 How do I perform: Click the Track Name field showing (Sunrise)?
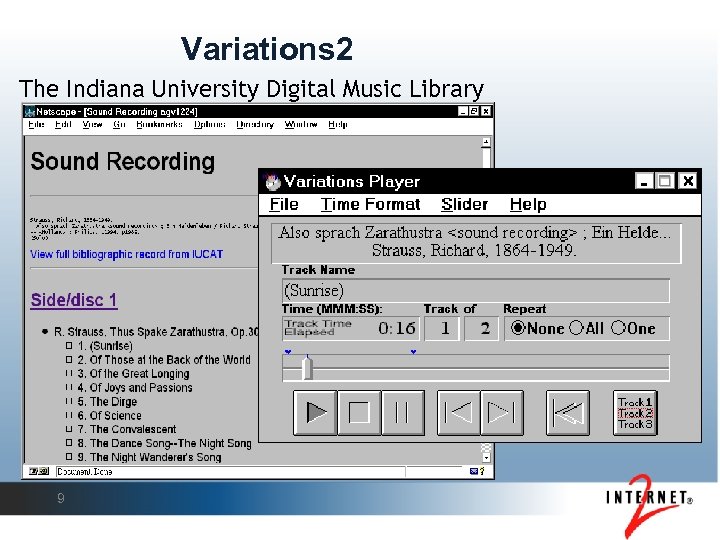tap(476, 291)
